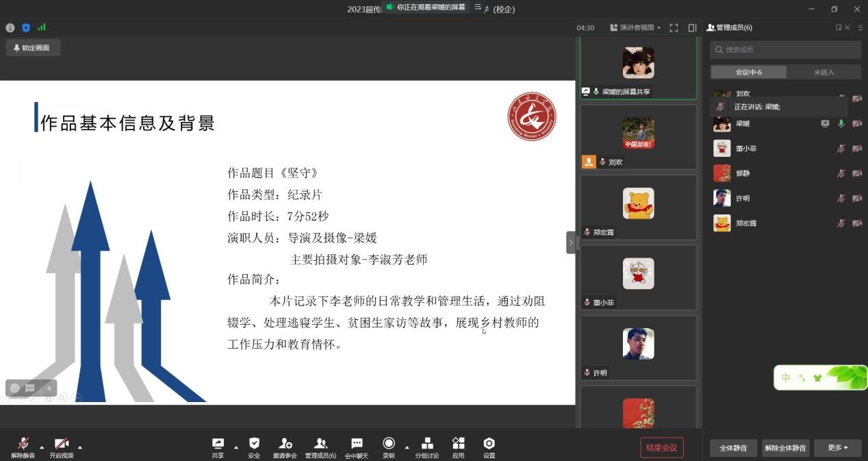The height and width of the screenshot is (461, 868).
Task: Enter full screen mode icon
Action: (x=674, y=28)
